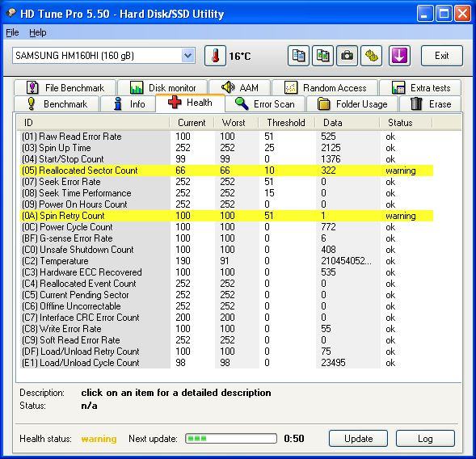Sort by ID column header
Screen dimensions: 476x459
click(93, 123)
